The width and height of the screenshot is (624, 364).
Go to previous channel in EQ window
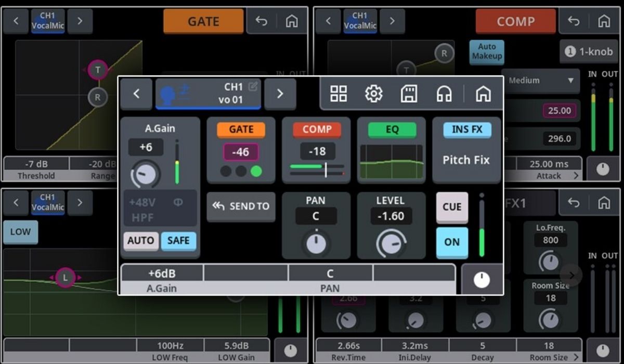16,203
